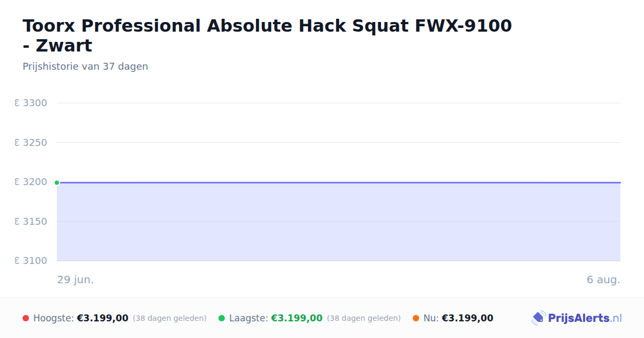Click the € 3300 y-axis label

(31, 103)
